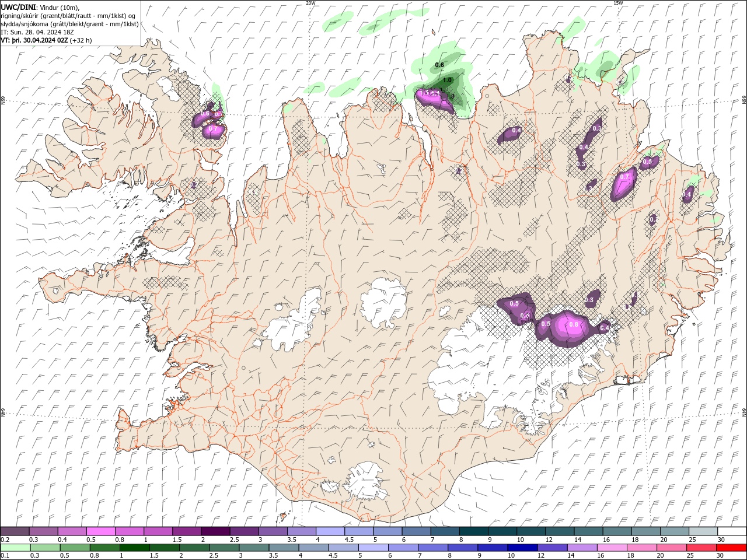Click the black 0.6 value in northern green area

(440, 65)
